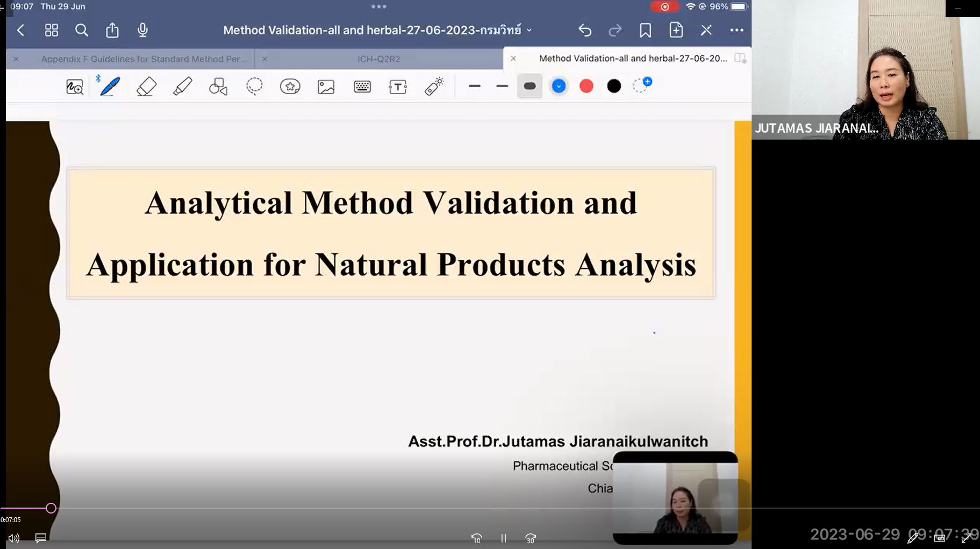Click the image insert icon
980x549 pixels.
click(x=326, y=87)
